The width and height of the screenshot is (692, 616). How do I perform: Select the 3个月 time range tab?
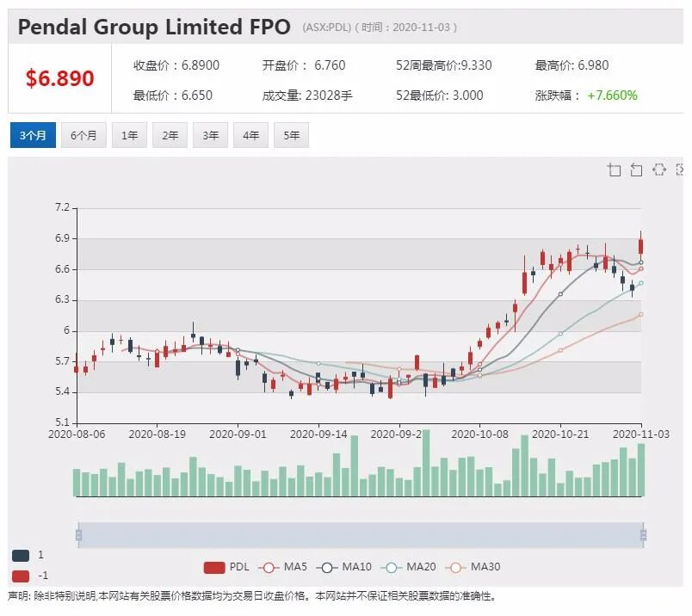[x=33, y=135]
